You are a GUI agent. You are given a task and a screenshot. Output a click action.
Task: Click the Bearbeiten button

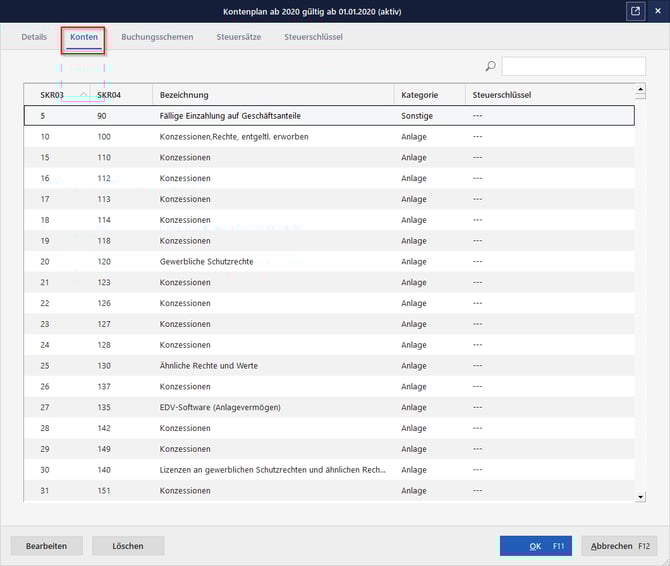47,546
